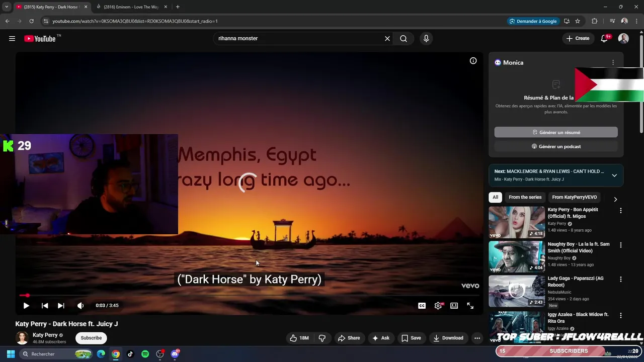Open the account avatar menu

[x=623, y=38]
